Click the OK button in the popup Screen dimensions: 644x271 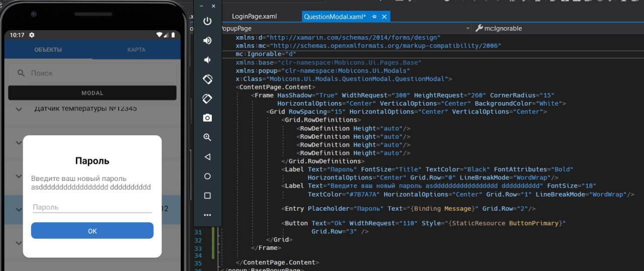coord(92,231)
